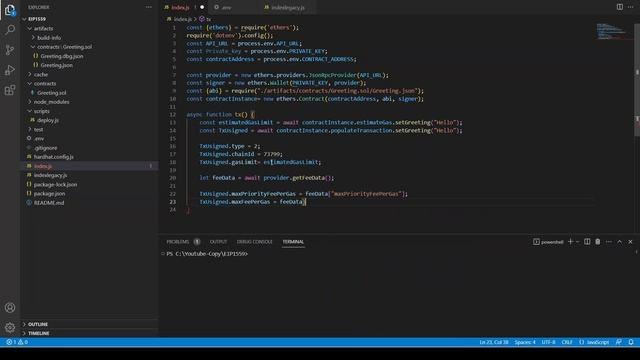The image size is (640, 360).
Task: Click the tx function breadcrumb
Action: click(x=205, y=19)
